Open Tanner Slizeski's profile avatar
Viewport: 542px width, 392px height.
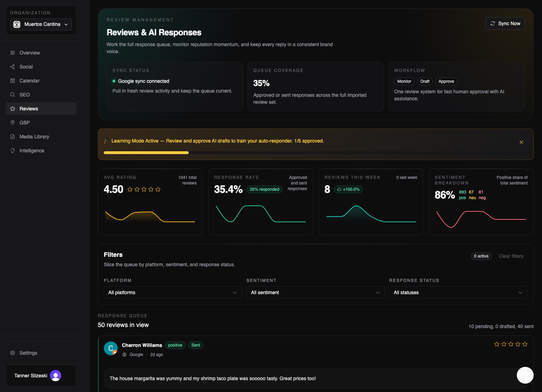pyautogui.click(x=55, y=376)
